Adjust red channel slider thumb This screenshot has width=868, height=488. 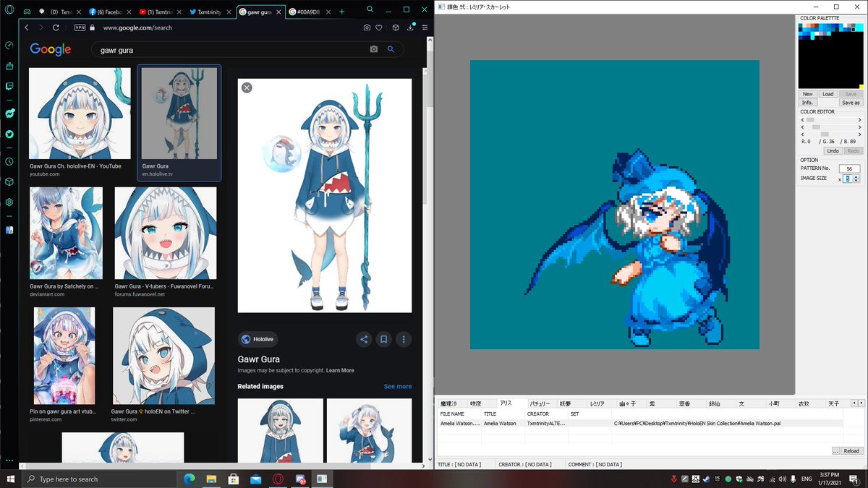pos(811,120)
